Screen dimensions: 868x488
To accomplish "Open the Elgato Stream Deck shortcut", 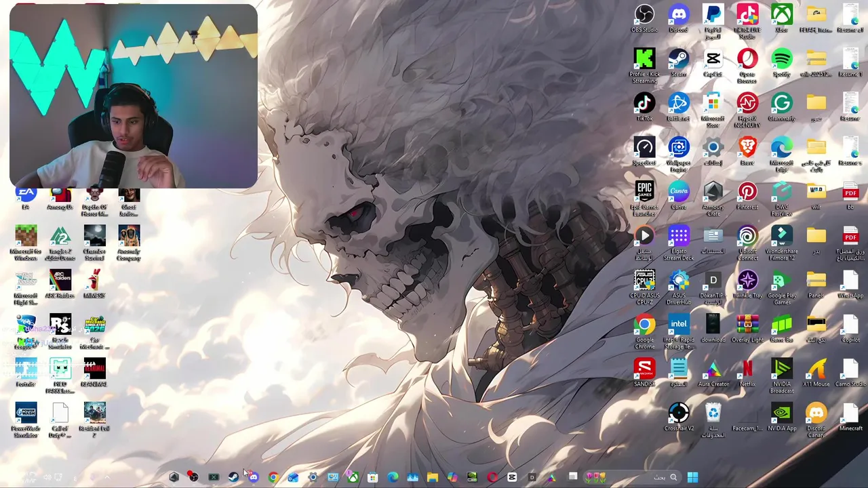I will click(x=678, y=243).
